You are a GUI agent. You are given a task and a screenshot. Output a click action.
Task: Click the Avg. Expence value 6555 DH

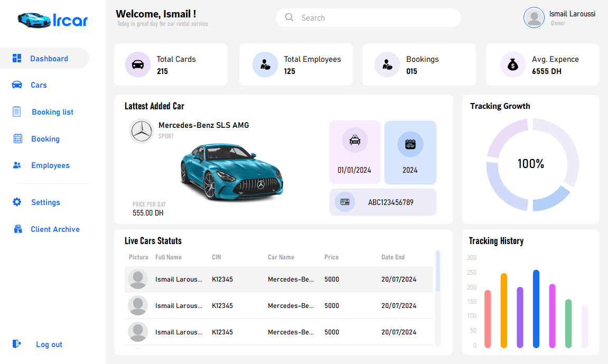pos(547,71)
